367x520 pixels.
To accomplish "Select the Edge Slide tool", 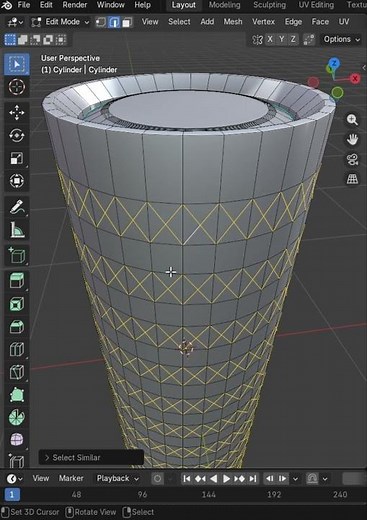I will tap(17, 461).
